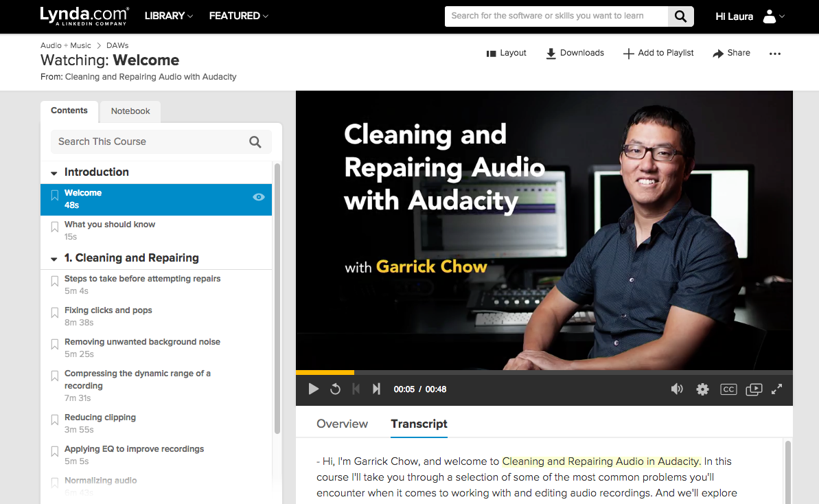Click the eye watched icon on Welcome
This screenshot has height=504, width=819.
[x=259, y=198]
